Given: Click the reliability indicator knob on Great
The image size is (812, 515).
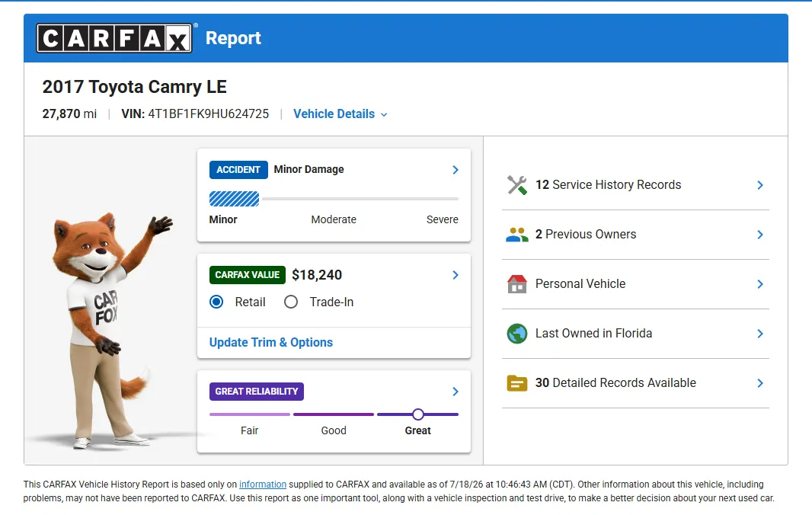Looking at the screenshot, I should coord(418,414).
